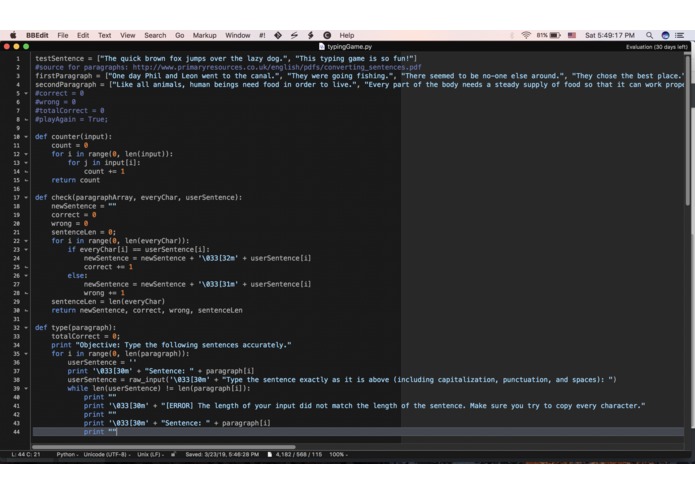Viewport: 695px width, 494px height.
Task: Open the Notification Center icon
Action: [x=679, y=35]
